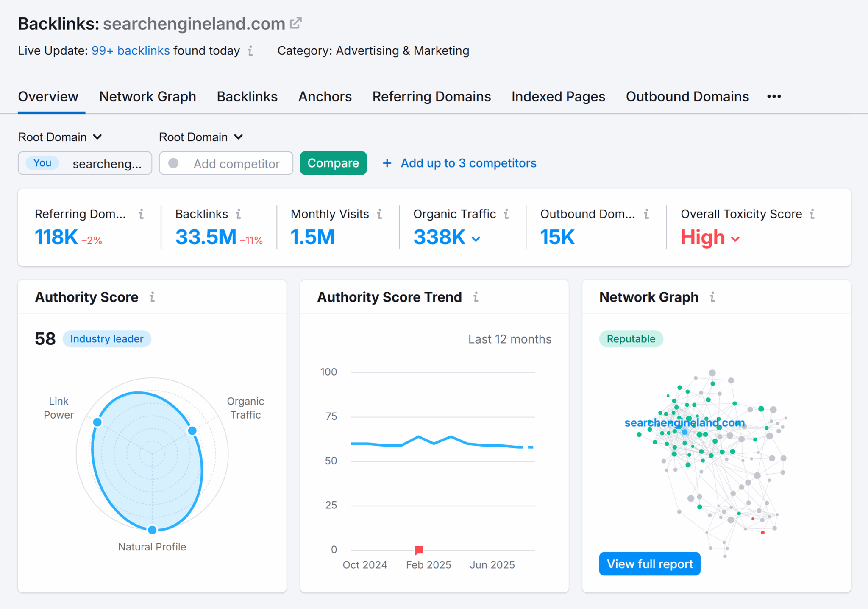Show info for Referring Domains metric
The image size is (868, 609).
[141, 214]
